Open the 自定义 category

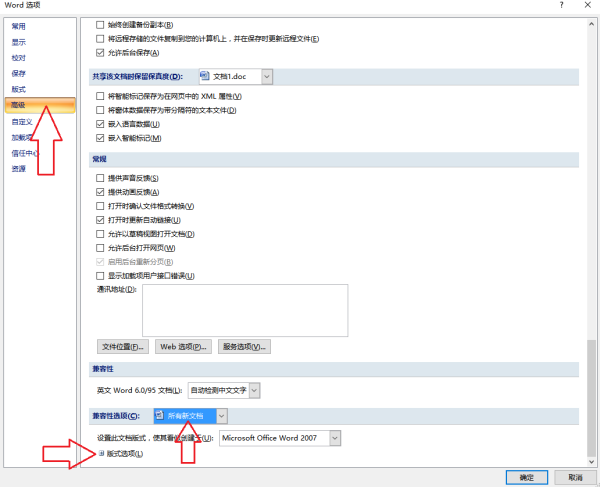click(x=22, y=122)
